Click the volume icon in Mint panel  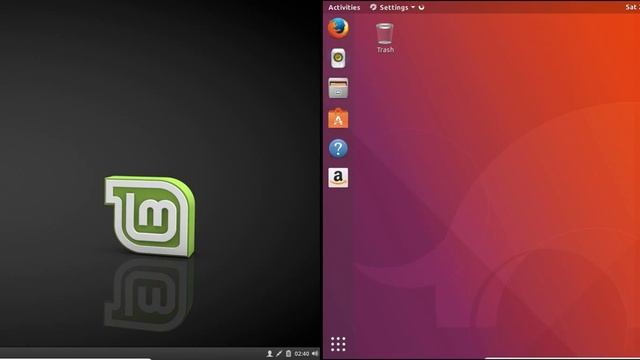coord(315,353)
